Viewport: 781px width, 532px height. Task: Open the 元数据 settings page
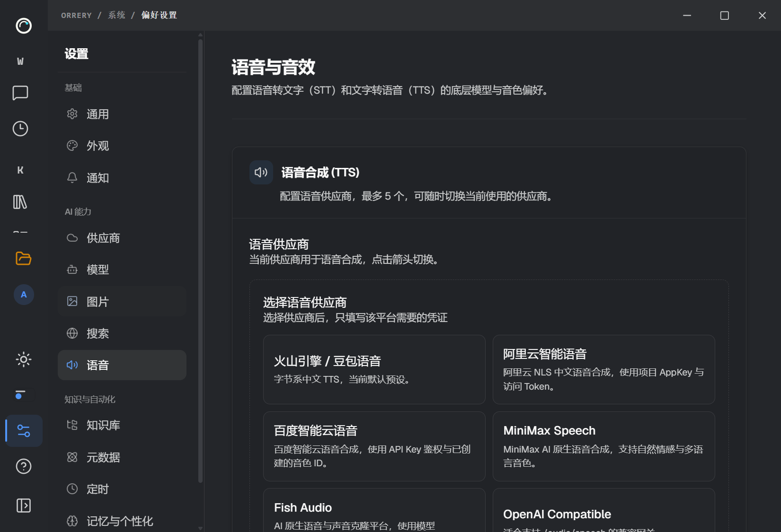tap(122, 457)
